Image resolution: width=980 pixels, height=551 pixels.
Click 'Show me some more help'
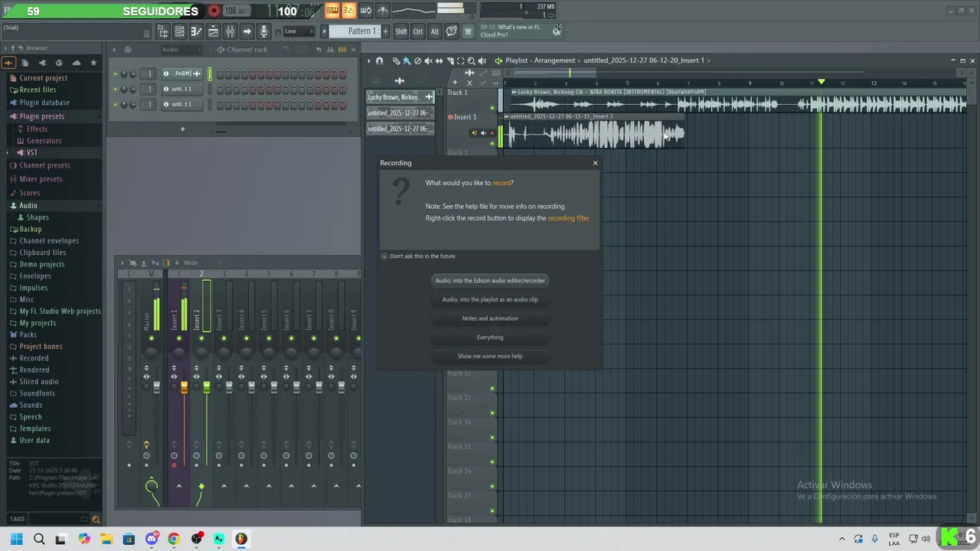click(x=490, y=356)
